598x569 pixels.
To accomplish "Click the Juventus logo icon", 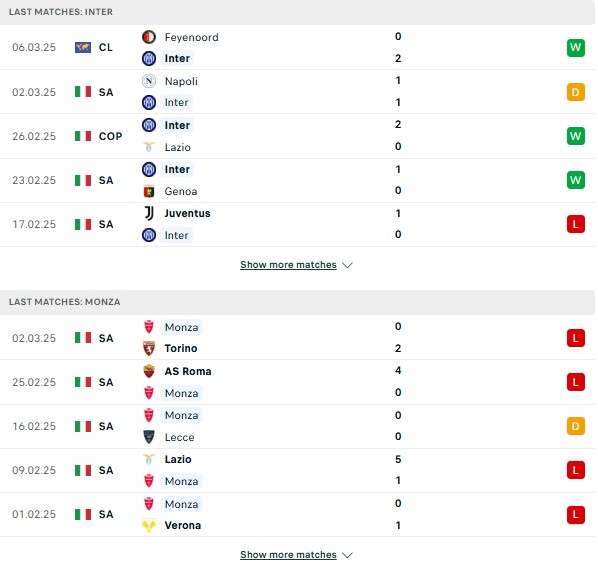I will (x=149, y=213).
